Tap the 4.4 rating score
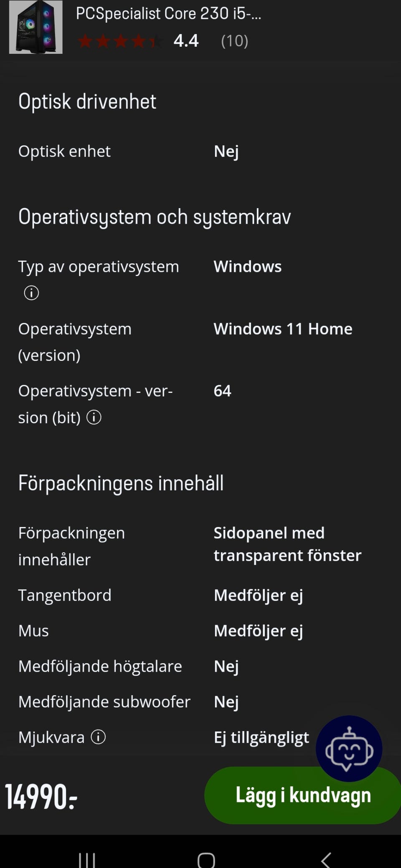Screen dimensions: 401x868 click(186, 41)
